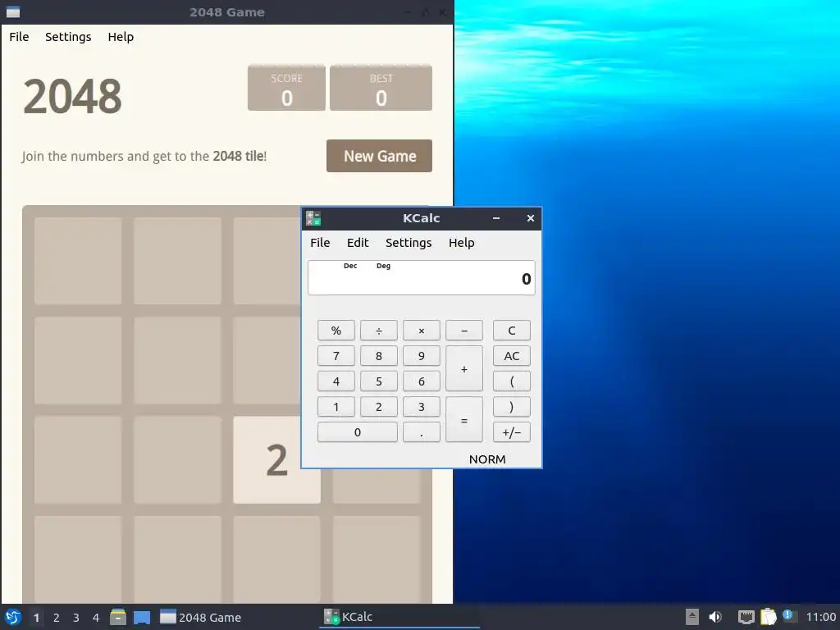
Task: Click digit 8 in KCalc
Action: click(379, 356)
